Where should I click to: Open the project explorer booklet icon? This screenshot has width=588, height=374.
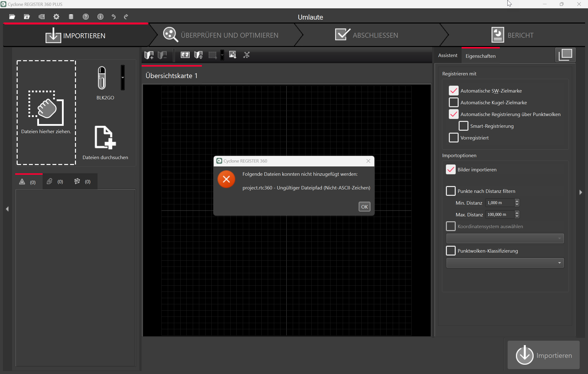[x=42, y=17]
